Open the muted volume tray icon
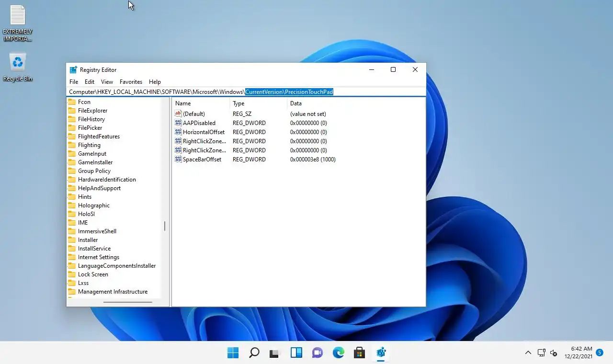This screenshot has height=364, width=613. click(x=554, y=353)
